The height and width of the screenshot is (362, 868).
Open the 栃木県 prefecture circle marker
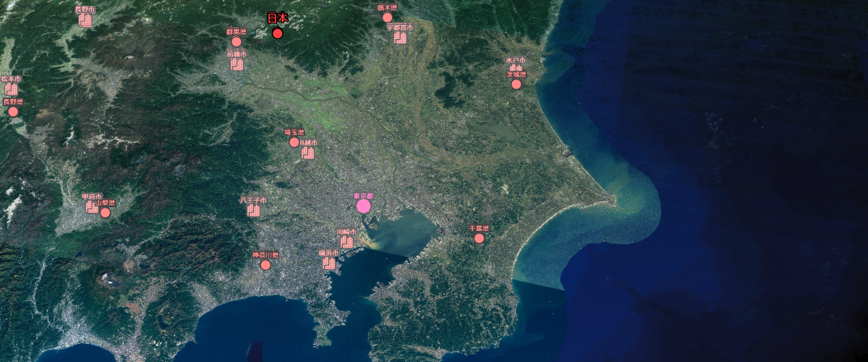388,17
